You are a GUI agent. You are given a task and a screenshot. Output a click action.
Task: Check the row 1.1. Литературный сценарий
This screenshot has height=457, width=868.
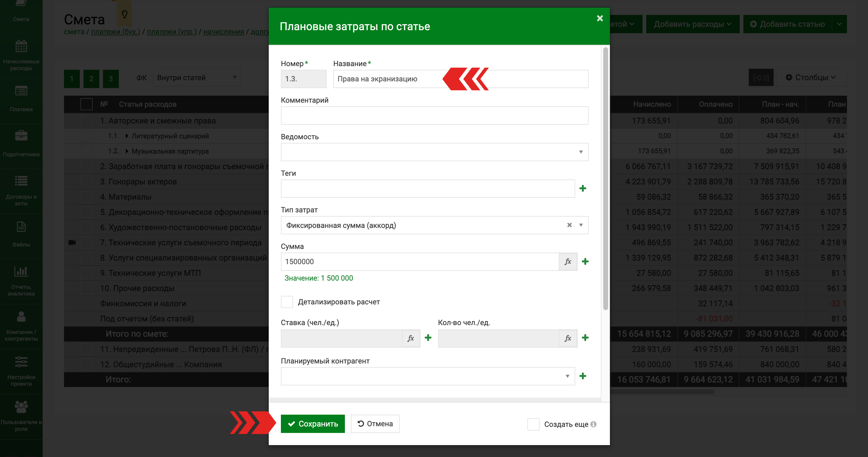87,136
